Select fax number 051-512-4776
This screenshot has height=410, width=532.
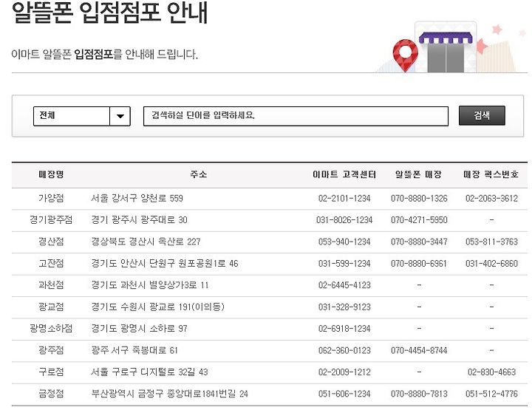(491, 394)
